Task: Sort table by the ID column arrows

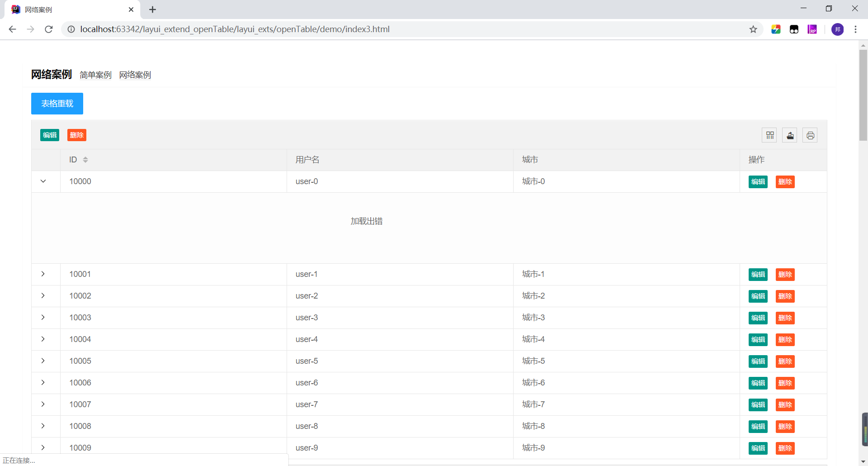Action: (85, 160)
